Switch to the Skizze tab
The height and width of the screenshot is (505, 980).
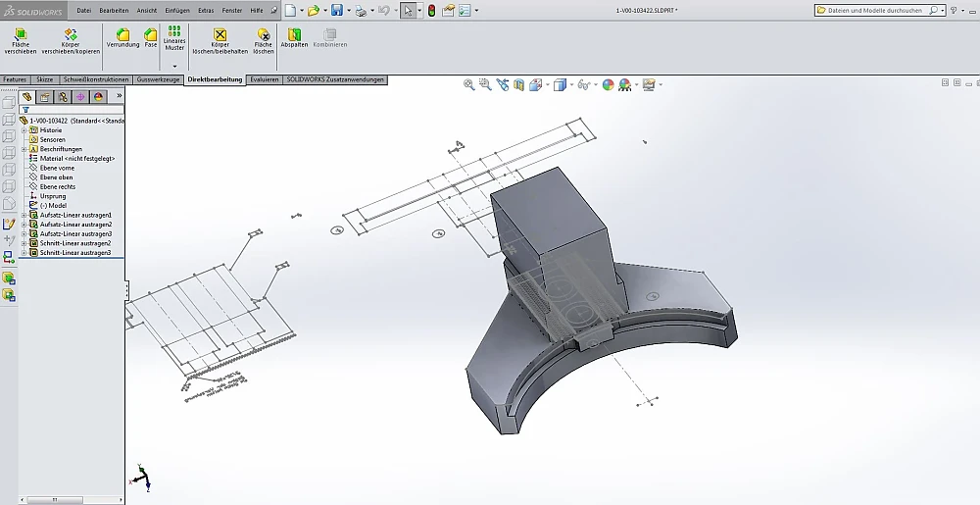tap(44, 79)
